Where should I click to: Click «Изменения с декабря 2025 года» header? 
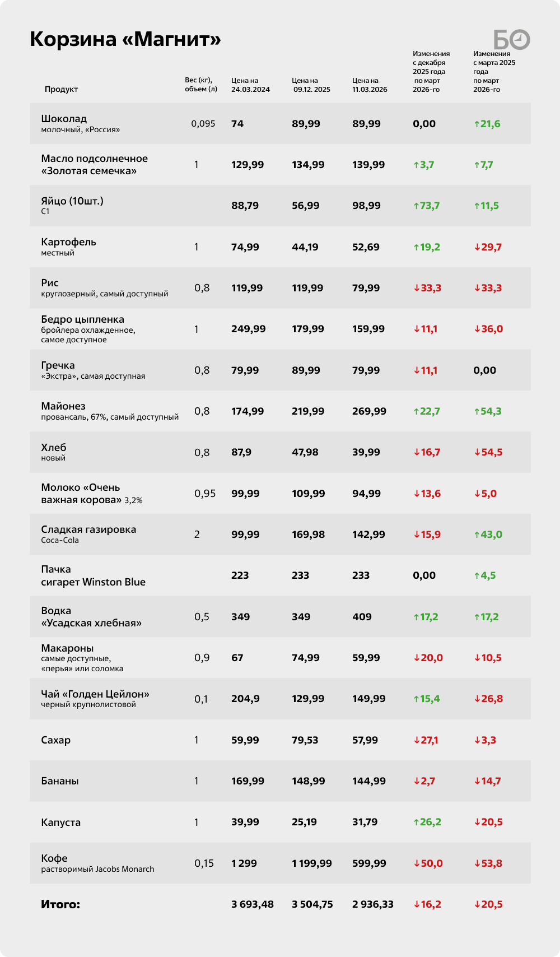(x=431, y=72)
